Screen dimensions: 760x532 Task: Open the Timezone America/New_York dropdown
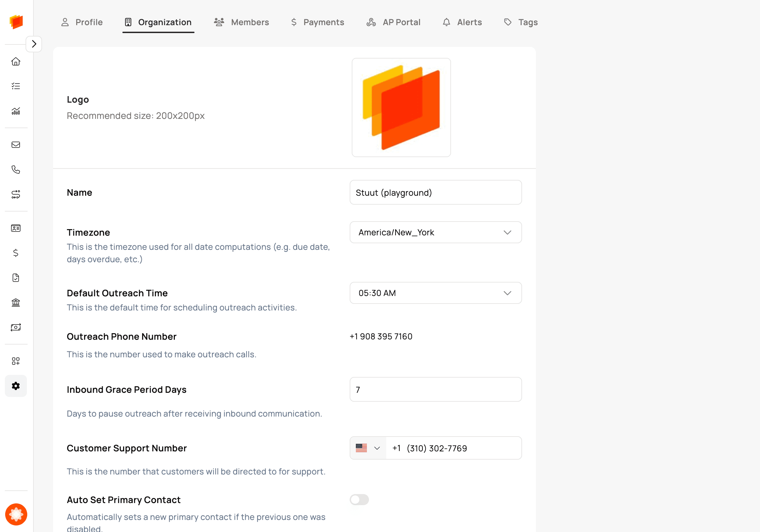[x=436, y=232]
